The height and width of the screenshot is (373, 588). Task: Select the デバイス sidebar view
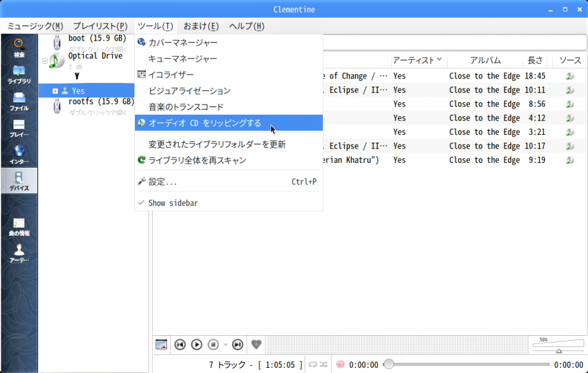click(19, 181)
